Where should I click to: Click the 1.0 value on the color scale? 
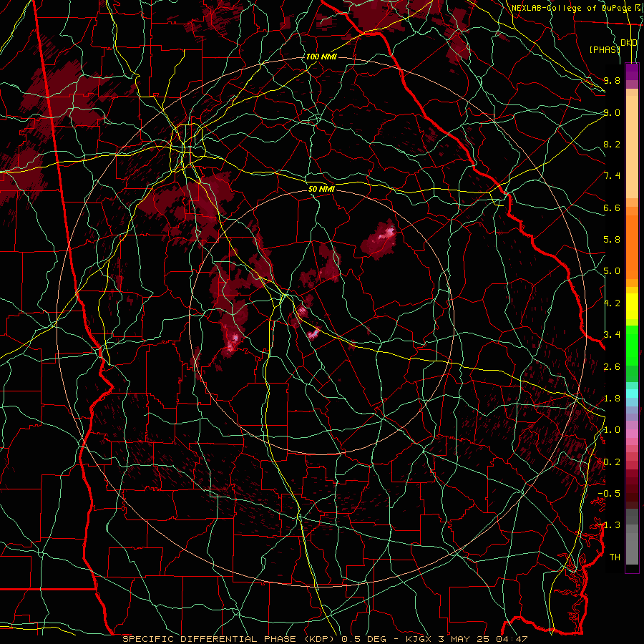[612, 430]
